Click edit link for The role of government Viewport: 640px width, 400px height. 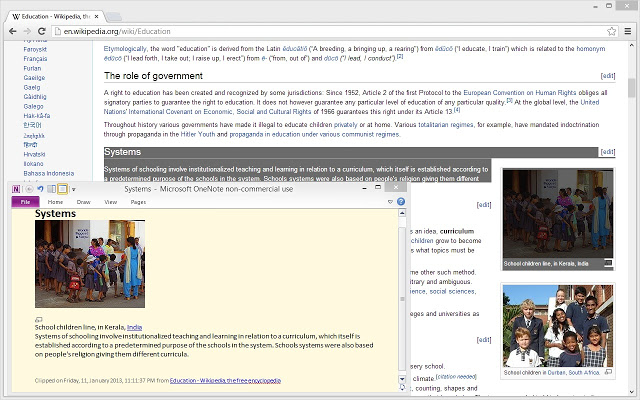(608, 76)
